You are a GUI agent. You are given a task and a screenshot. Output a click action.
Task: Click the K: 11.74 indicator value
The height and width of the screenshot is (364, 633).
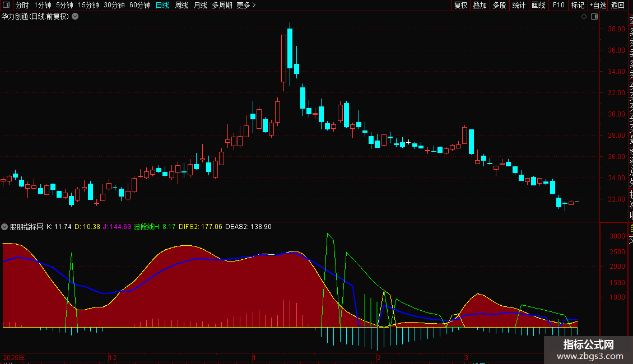pos(59,227)
